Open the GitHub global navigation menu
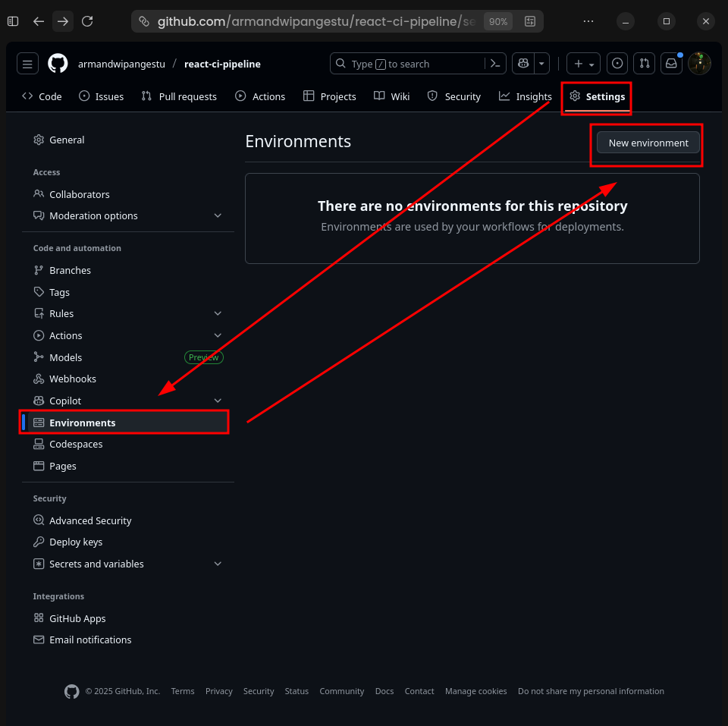This screenshot has height=726, width=728. click(27, 63)
